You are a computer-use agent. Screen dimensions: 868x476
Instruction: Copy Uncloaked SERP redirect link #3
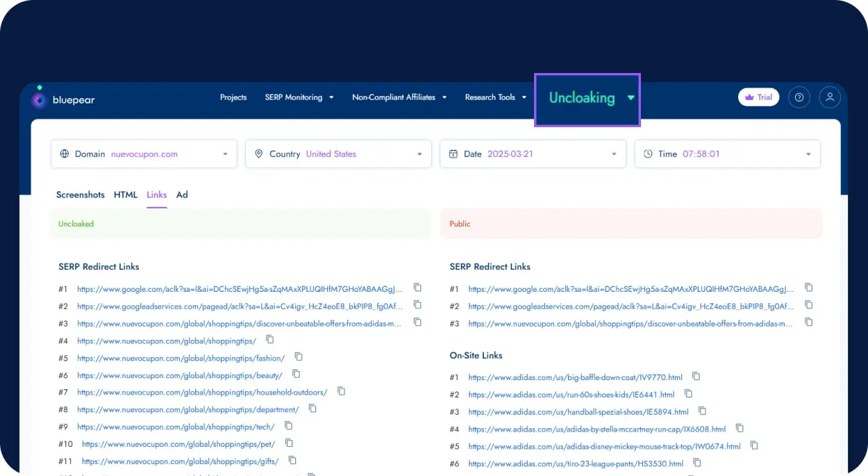click(417, 322)
